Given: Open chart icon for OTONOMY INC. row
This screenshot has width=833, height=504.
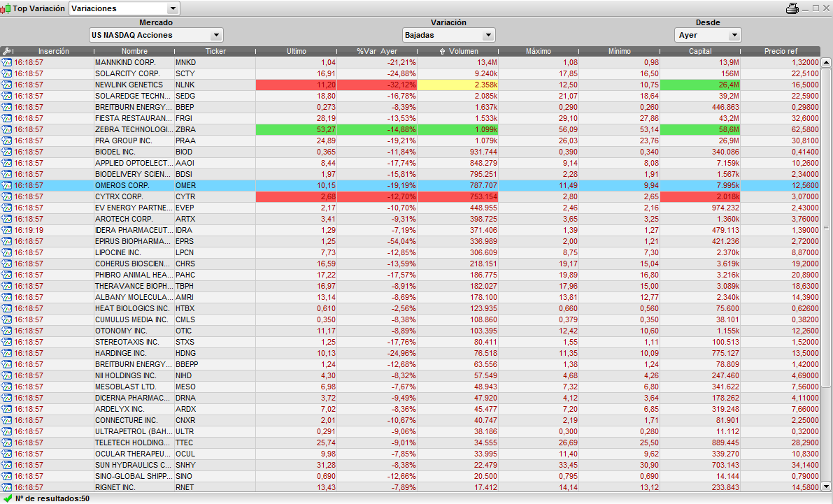Looking at the screenshot, I should 6,331.
